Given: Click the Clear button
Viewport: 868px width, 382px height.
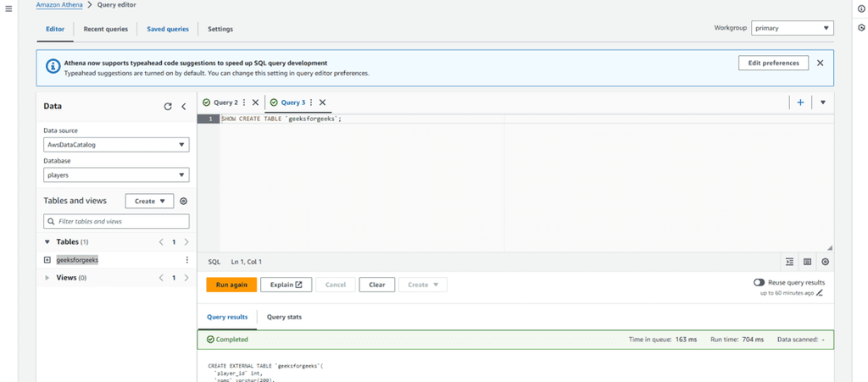Looking at the screenshot, I should [x=377, y=285].
